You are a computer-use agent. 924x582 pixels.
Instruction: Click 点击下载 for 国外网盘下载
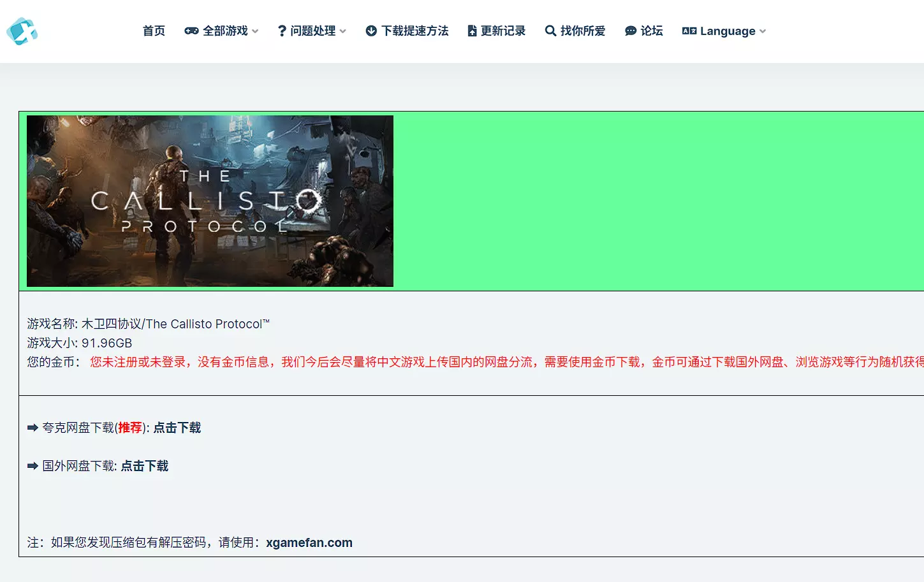(x=145, y=466)
